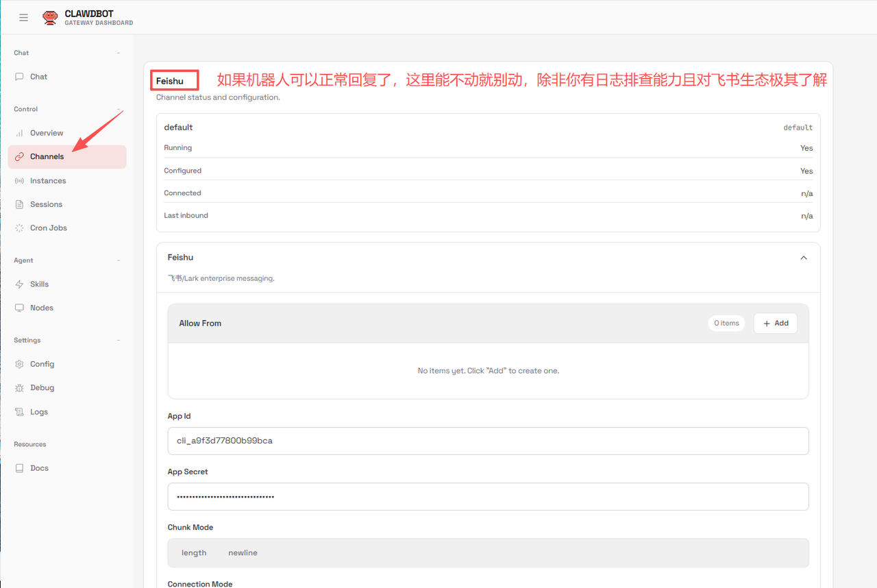Collapse the Control sidebar section

[x=119, y=109]
